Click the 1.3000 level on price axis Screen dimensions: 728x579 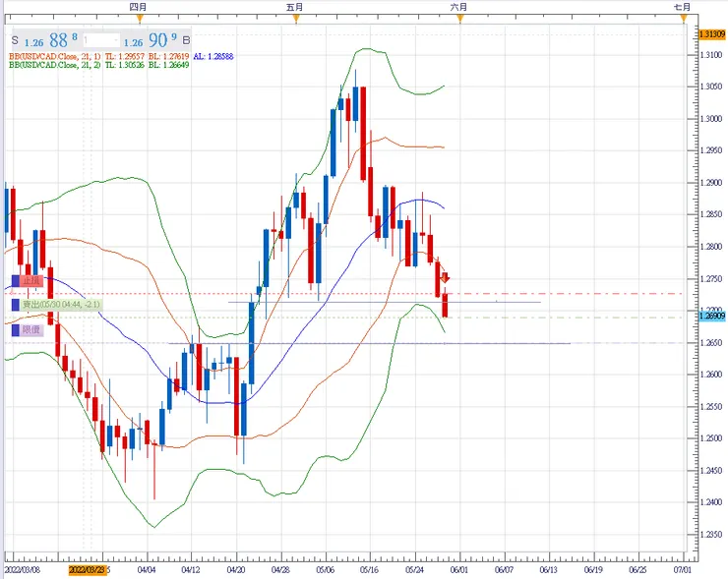coord(711,119)
